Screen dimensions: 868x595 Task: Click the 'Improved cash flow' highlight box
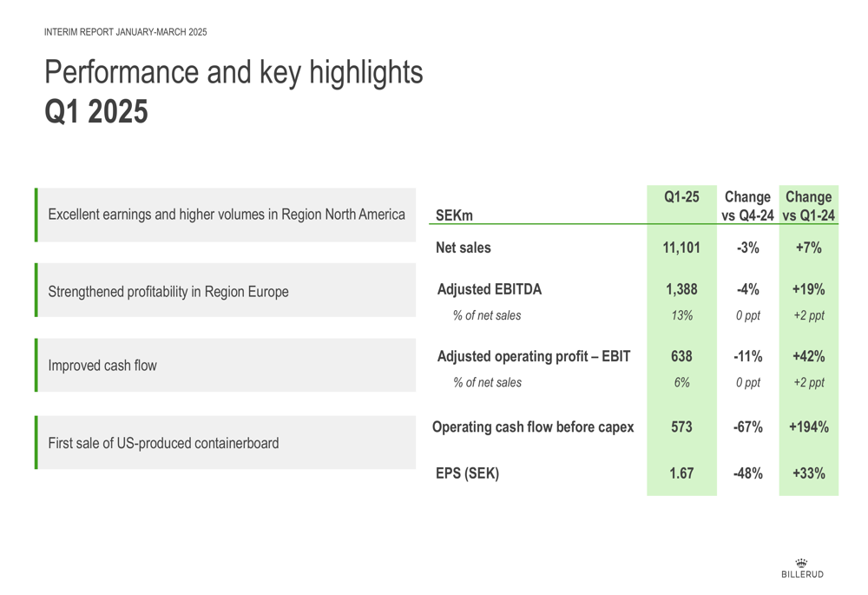click(x=226, y=365)
